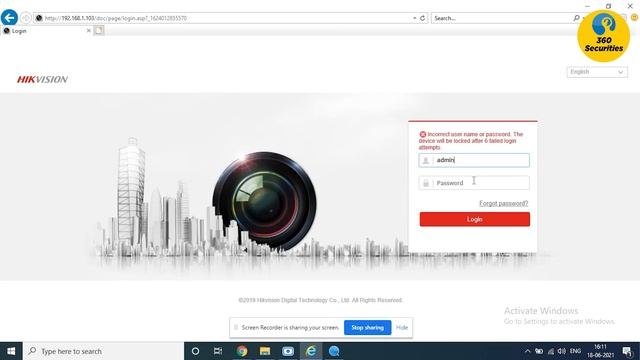Click the Hikvision copyright footer text
The image size is (640, 360).
click(320, 300)
